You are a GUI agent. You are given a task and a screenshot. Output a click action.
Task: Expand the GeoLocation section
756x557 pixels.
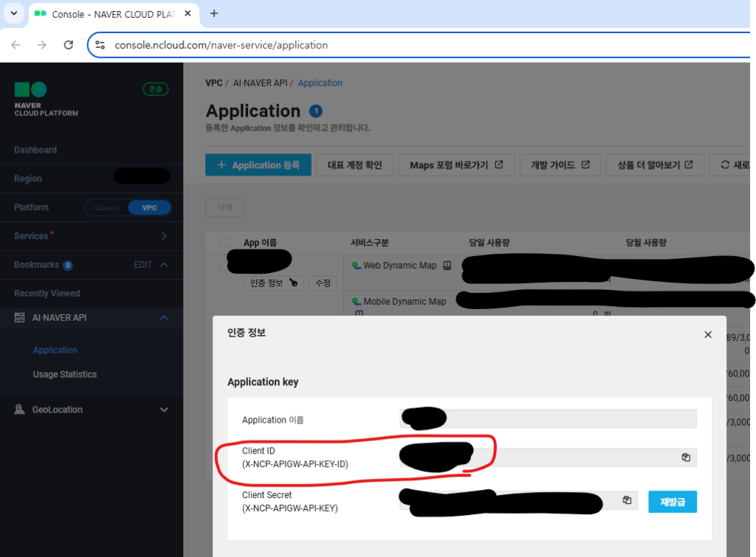[x=165, y=409]
